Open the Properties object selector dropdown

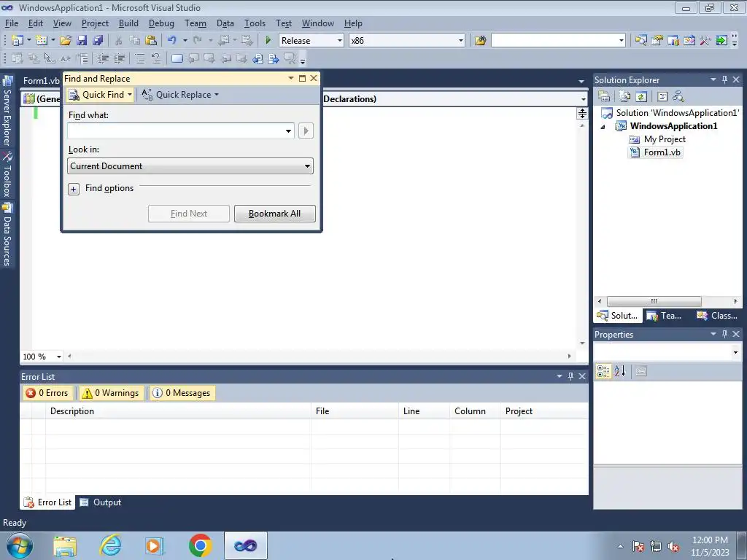[735, 352]
